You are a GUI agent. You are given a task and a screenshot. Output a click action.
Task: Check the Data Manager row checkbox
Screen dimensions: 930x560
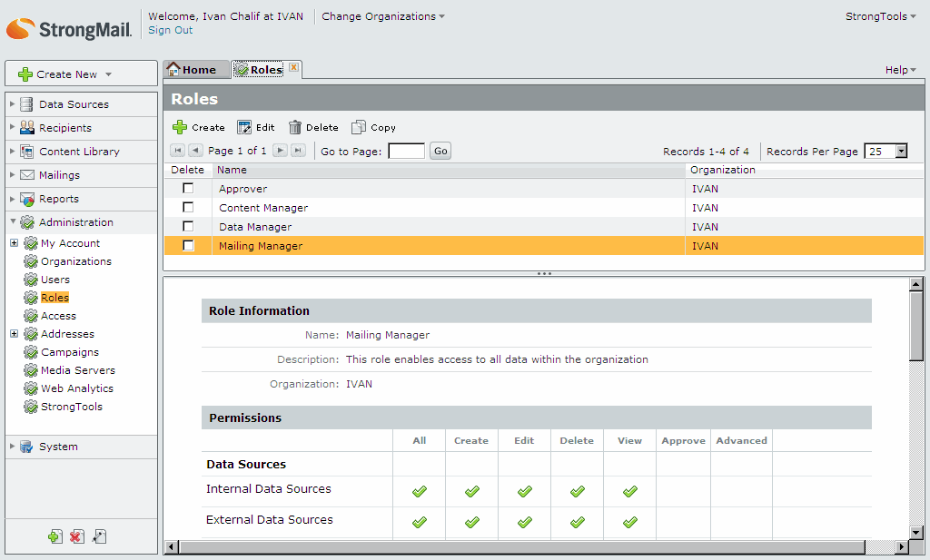(188, 226)
